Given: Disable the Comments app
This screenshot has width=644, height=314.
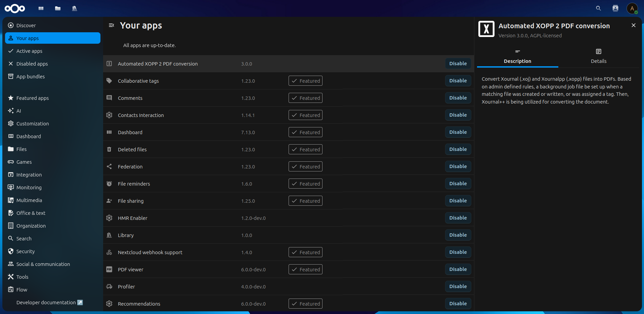Looking at the screenshot, I should pos(458,98).
